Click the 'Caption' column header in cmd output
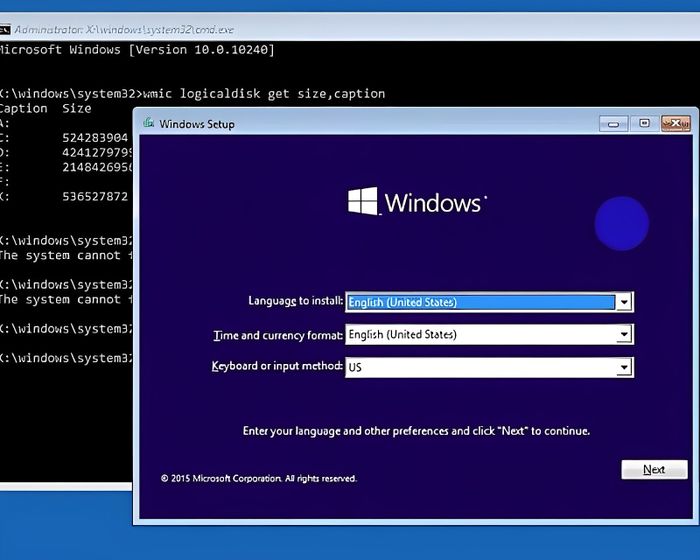Screen dimensions: 700x560 tap(23, 109)
